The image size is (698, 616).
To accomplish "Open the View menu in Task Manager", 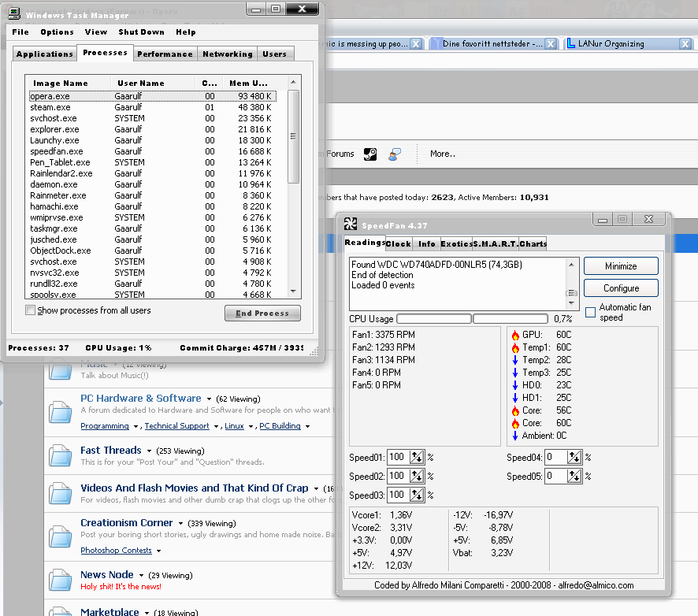I will point(96,32).
